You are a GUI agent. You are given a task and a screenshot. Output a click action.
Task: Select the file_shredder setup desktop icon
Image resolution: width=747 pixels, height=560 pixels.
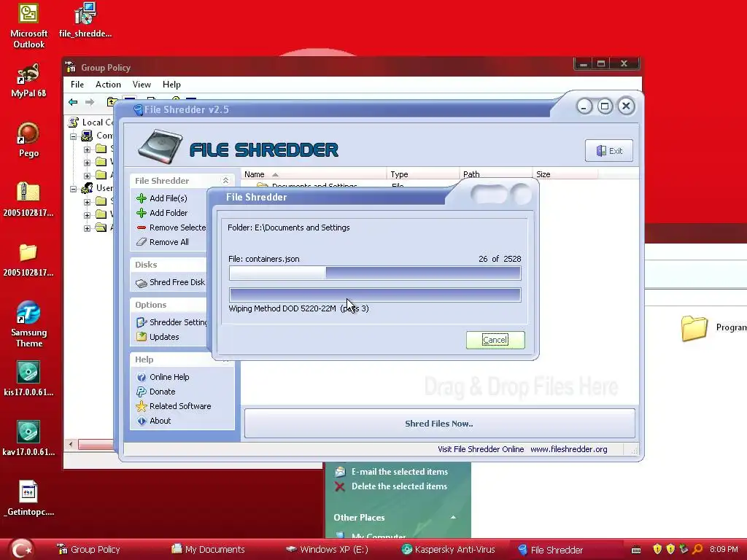pyautogui.click(x=85, y=20)
